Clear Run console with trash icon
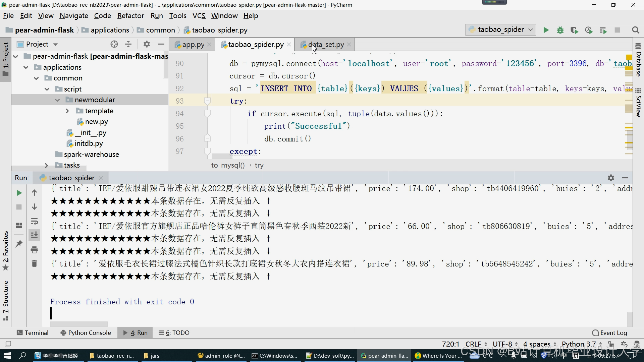This screenshot has height=362, width=644. coord(34,263)
